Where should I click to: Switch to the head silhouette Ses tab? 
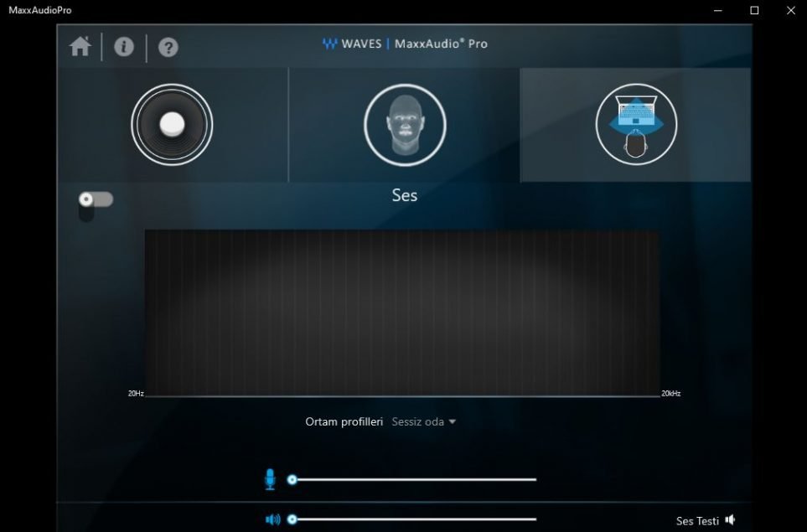(x=405, y=124)
